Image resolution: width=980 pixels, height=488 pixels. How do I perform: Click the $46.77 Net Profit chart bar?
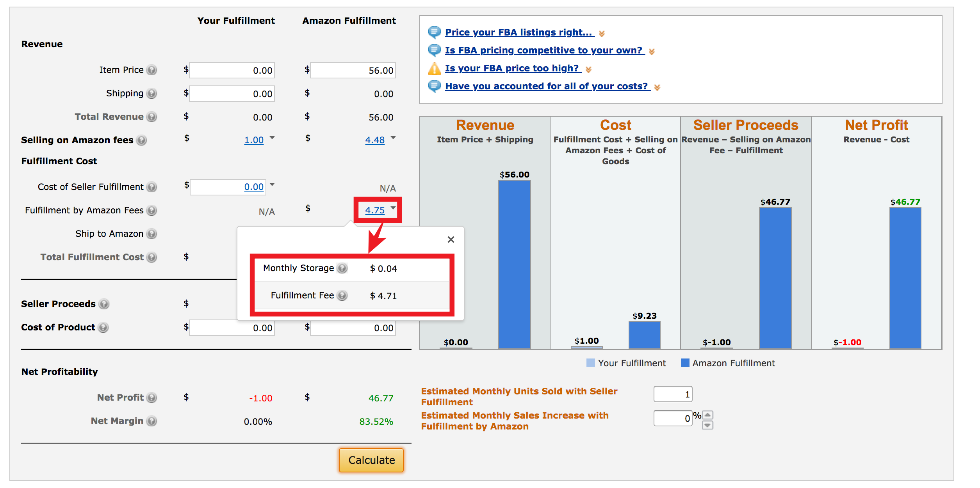(x=905, y=278)
